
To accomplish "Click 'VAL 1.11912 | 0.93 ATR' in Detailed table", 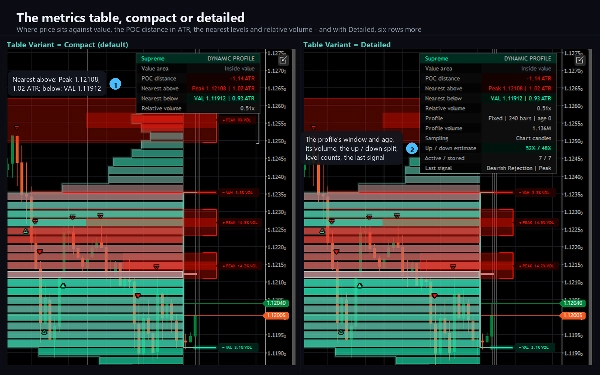I will tap(521, 98).
